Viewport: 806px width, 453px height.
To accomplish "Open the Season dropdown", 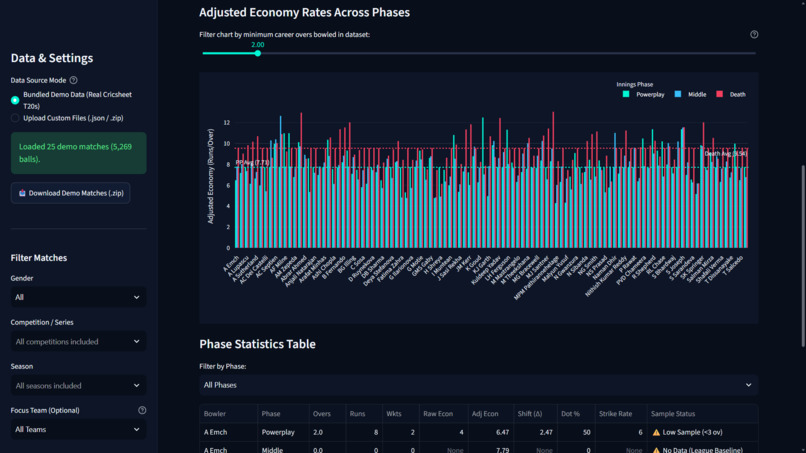I will pyautogui.click(x=78, y=386).
